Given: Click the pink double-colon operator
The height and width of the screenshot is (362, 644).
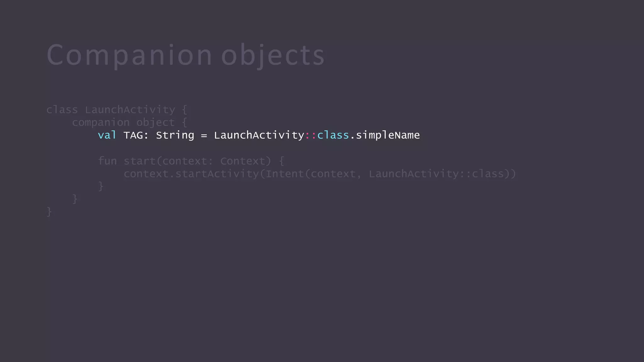Looking at the screenshot, I should click(311, 135).
